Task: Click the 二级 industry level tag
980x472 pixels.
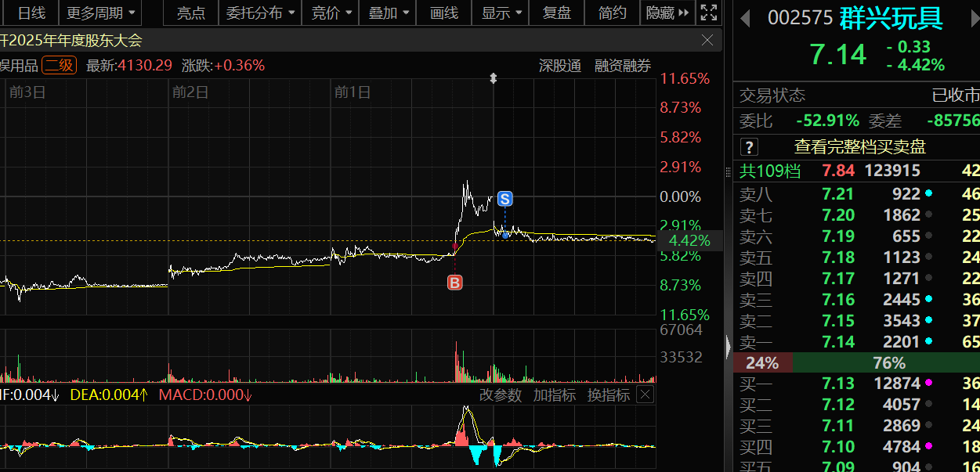Action: tap(59, 66)
